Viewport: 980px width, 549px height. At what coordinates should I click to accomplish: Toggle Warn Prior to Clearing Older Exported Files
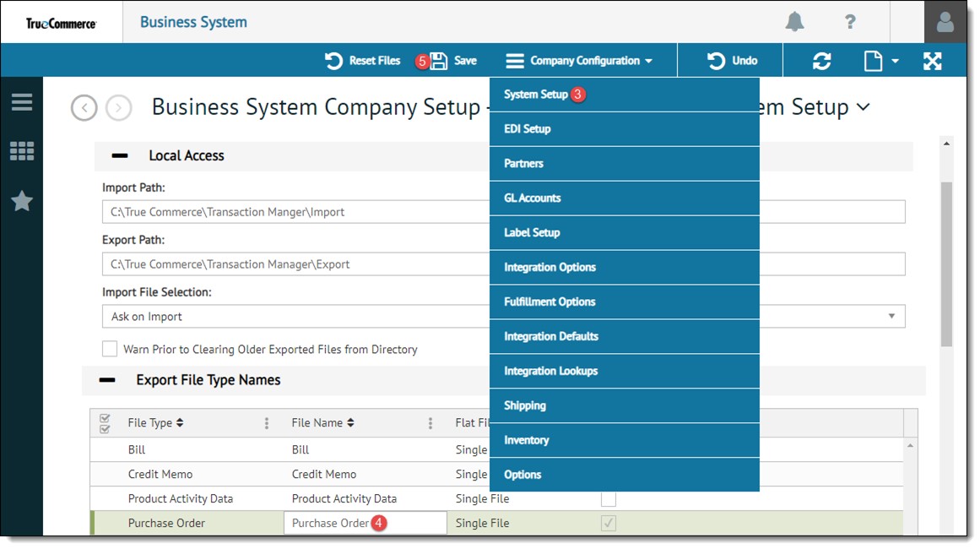click(x=110, y=349)
